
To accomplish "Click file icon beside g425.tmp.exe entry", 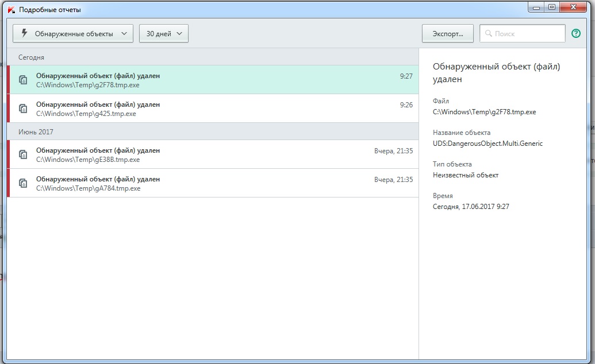I will click(24, 109).
